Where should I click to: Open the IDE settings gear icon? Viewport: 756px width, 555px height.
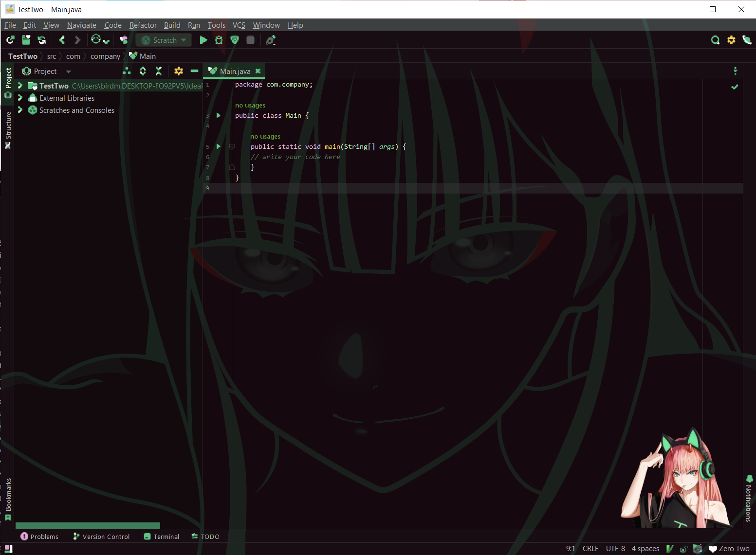click(731, 40)
